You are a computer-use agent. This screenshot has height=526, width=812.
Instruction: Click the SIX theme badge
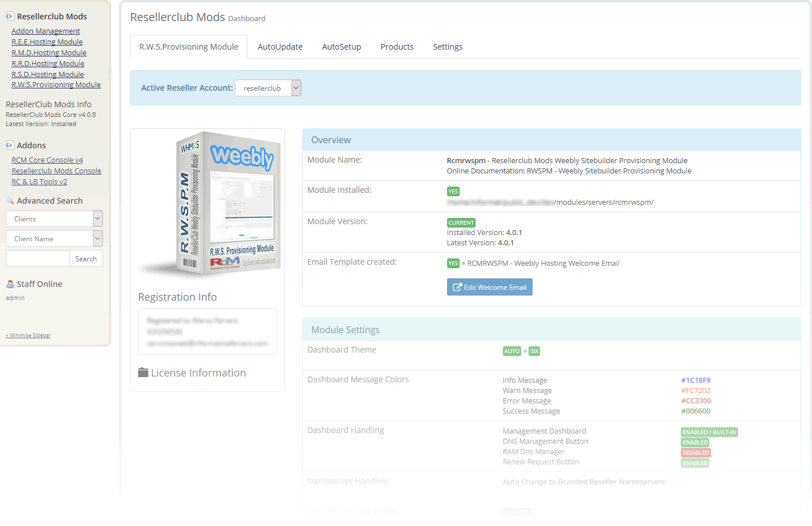coord(534,351)
